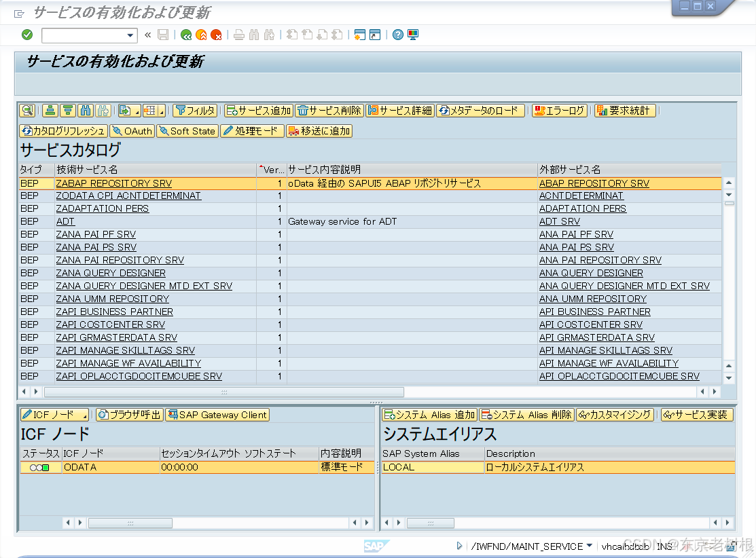Click the Print icon in toolbar
Screen dimensions: 756x558
(239, 35)
